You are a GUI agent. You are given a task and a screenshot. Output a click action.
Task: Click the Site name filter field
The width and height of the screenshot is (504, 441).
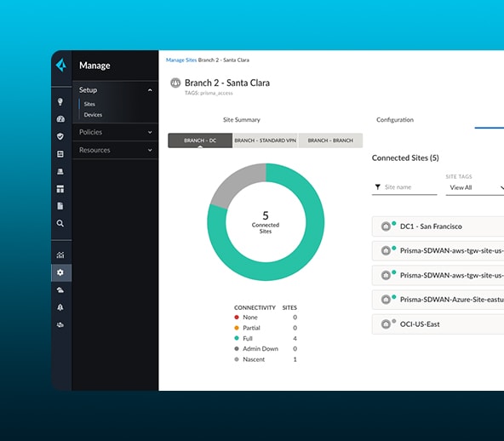pyautogui.click(x=404, y=187)
